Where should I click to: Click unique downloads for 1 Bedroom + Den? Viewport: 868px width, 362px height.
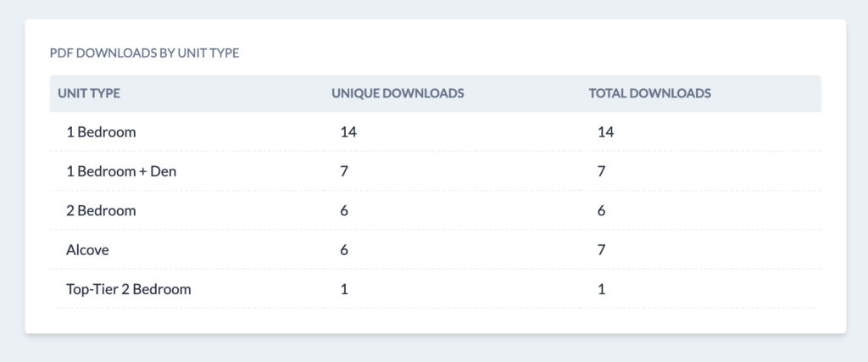[x=344, y=171]
